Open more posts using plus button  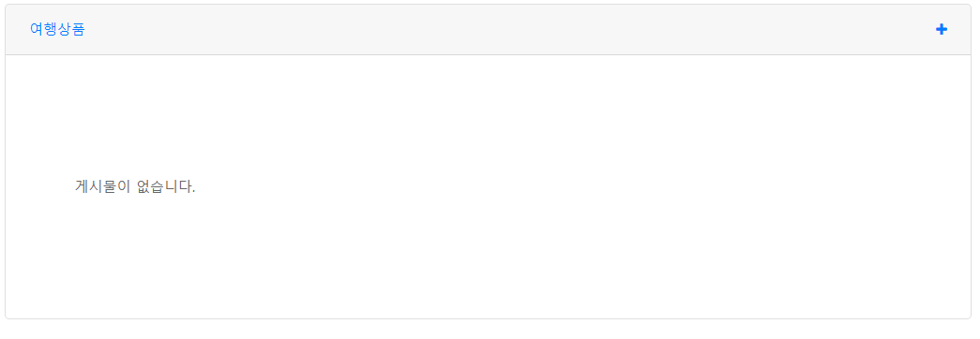pyautogui.click(x=941, y=29)
